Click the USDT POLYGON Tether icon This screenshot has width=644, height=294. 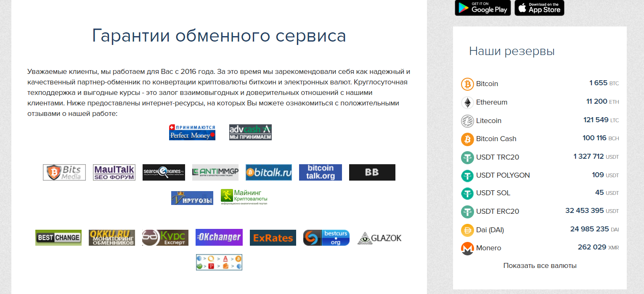467,176
